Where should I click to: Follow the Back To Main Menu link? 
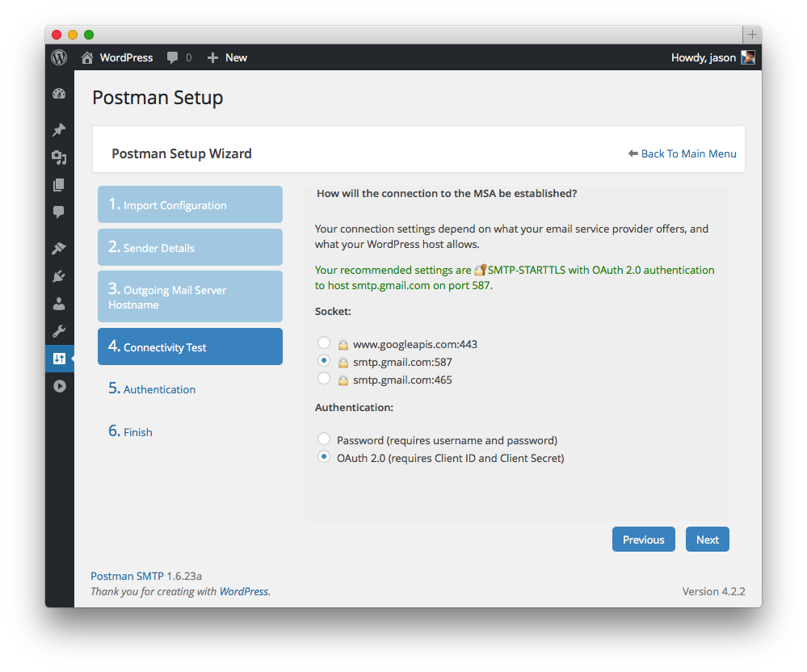(688, 153)
